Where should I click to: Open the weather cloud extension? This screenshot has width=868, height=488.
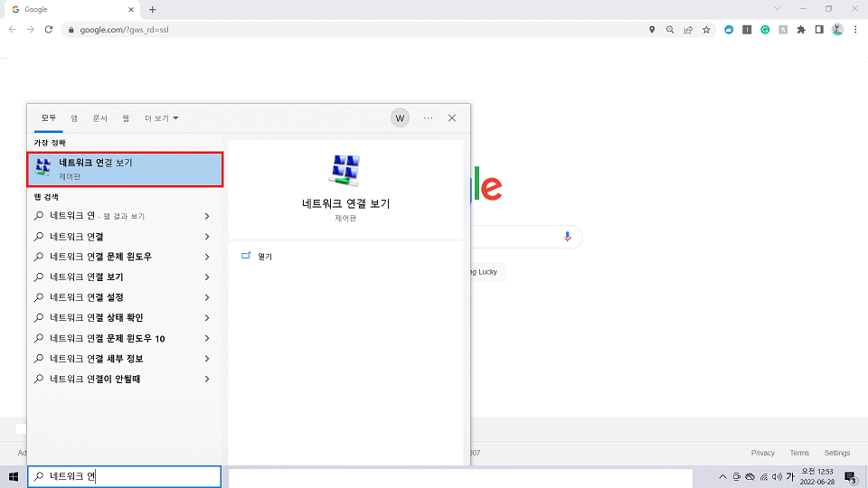click(x=729, y=30)
